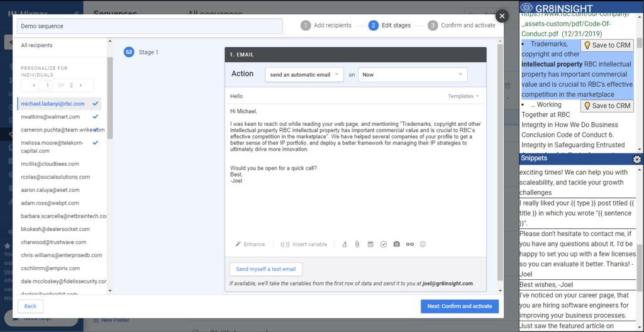Click lightbulb Save to CRM for Trademarks snippet

(607, 45)
